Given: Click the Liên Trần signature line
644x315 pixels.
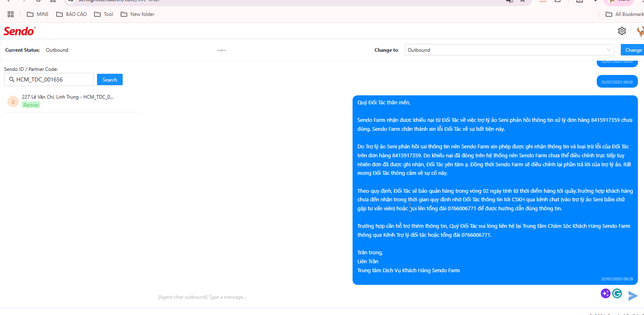Looking at the screenshot, I should [368, 262].
